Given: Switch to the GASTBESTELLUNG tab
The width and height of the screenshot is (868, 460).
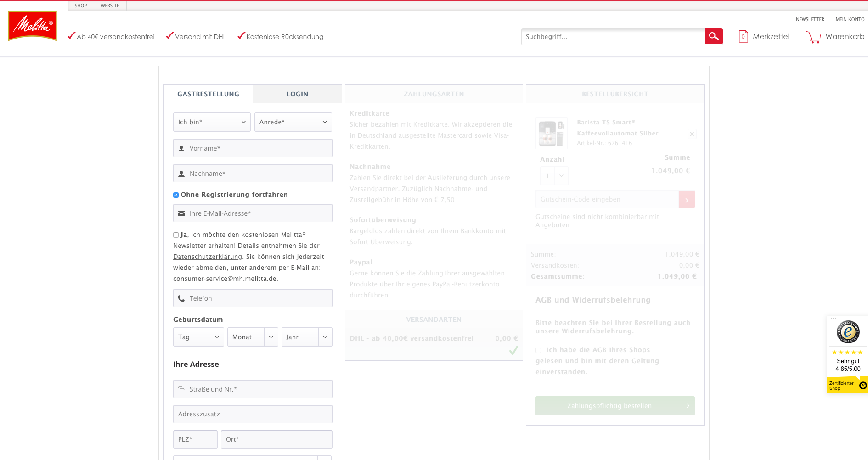Looking at the screenshot, I should (x=208, y=94).
